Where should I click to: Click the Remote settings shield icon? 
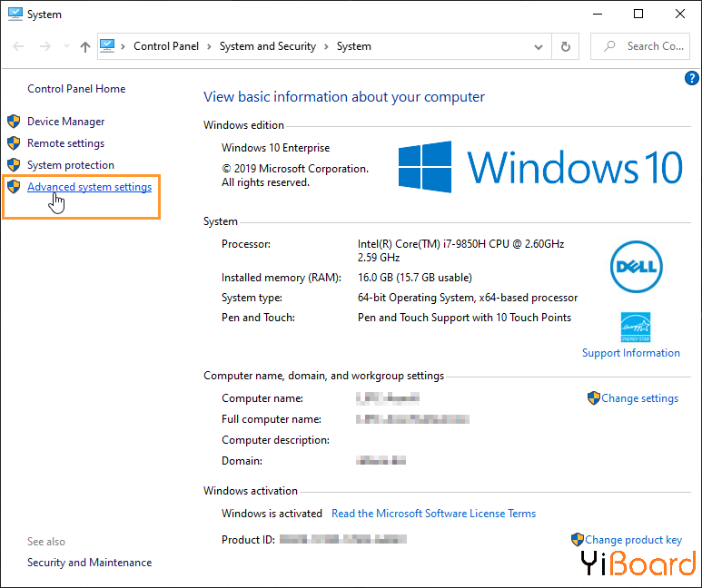click(x=14, y=143)
